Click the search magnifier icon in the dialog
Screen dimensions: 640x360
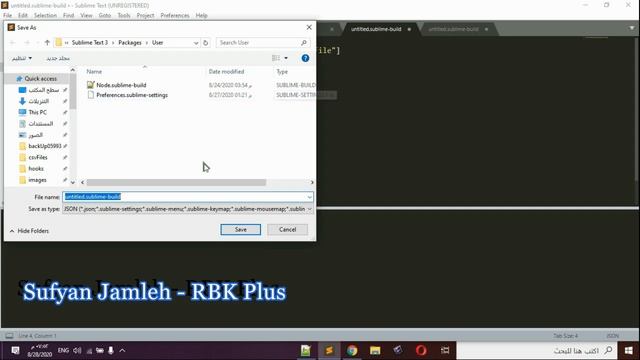pyautogui.click(x=304, y=42)
